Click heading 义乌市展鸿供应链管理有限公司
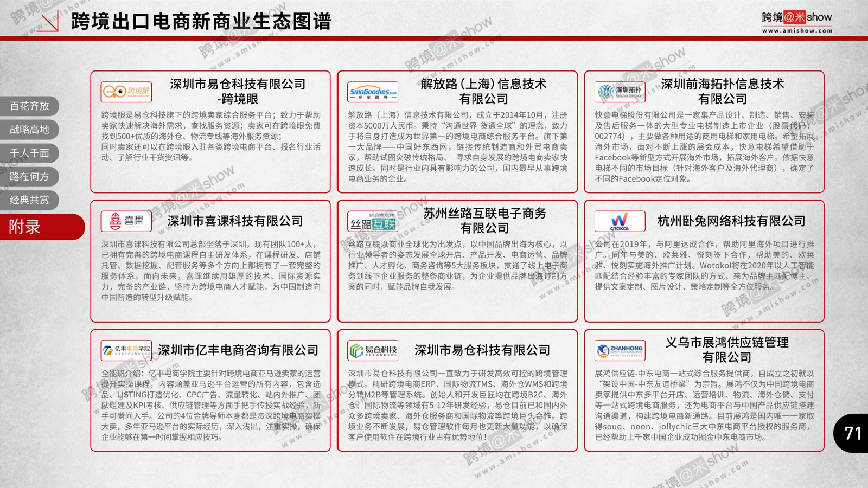The height and width of the screenshot is (488, 868). (x=727, y=350)
